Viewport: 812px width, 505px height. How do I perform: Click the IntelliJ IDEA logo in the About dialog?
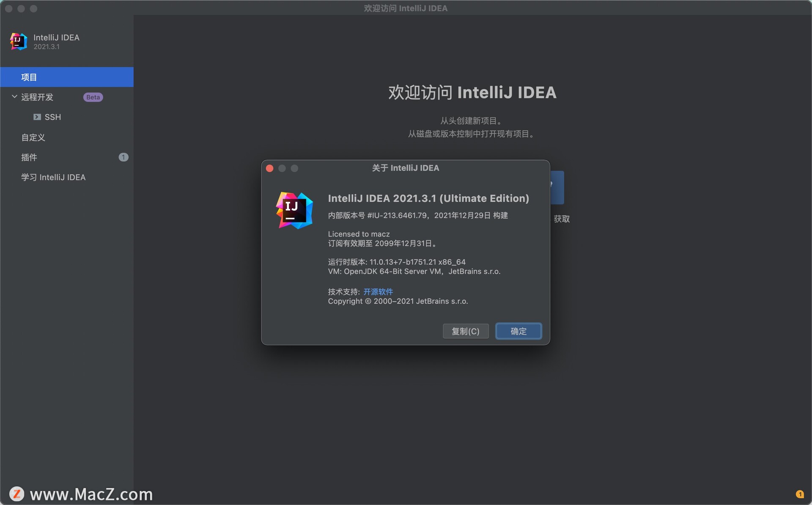point(294,210)
